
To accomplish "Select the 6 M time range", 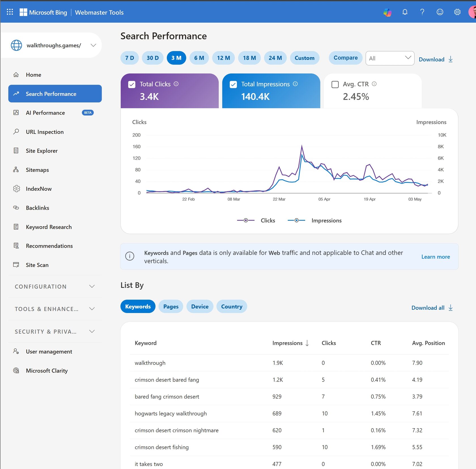I will (x=199, y=58).
